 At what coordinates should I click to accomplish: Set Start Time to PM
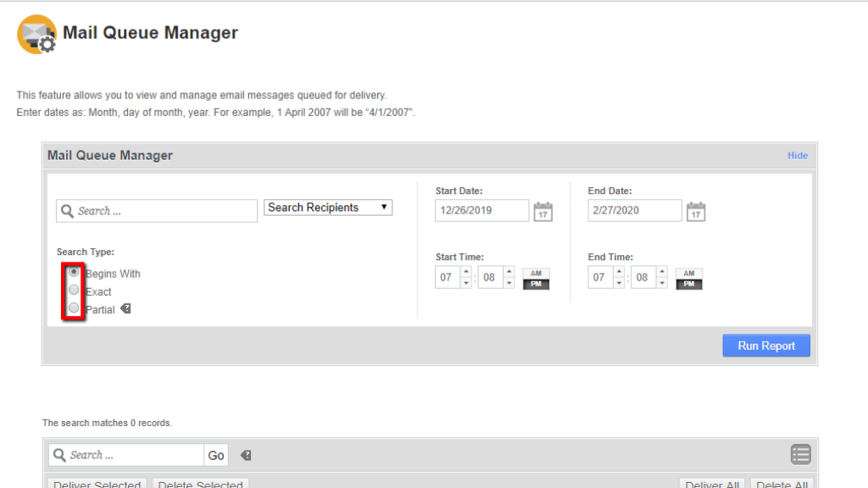pyautogui.click(x=536, y=284)
